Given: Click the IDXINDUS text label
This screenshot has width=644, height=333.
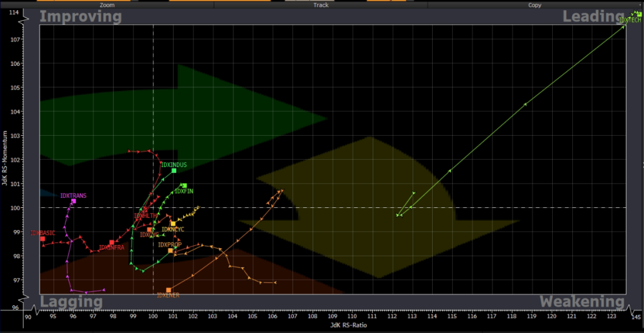Looking at the screenshot, I should click(x=174, y=165).
